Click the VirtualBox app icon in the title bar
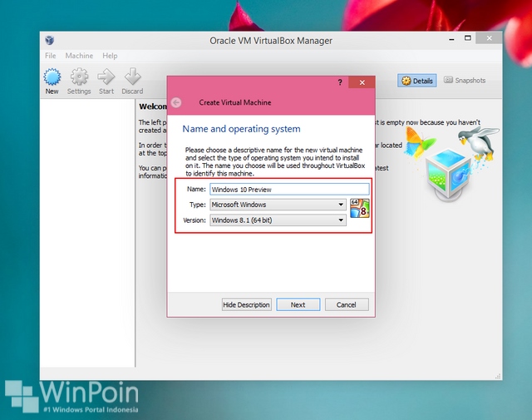The width and height of the screenshot is (532, 420). [x=50, y=40]
